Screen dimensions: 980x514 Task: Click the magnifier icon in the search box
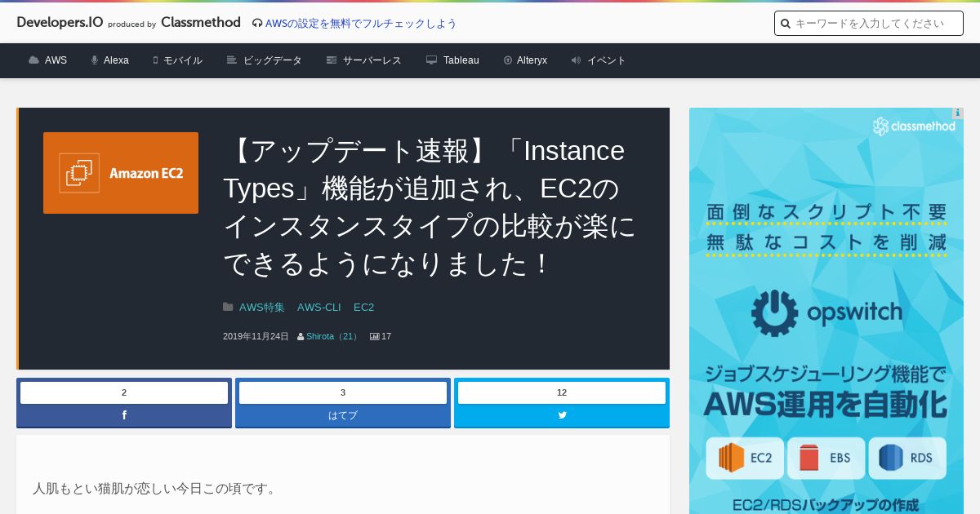click(786, 24)
